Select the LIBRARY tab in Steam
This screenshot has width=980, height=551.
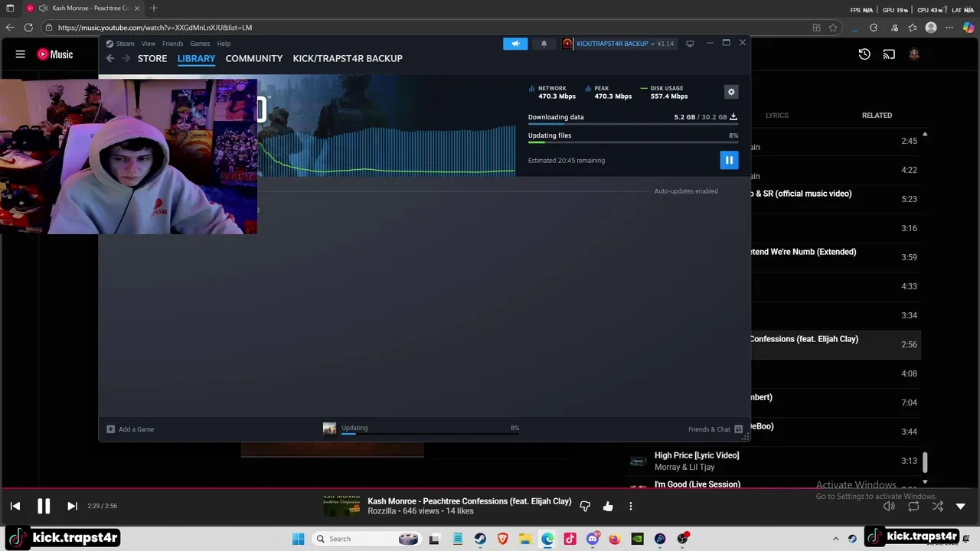(x=196, y=58)
